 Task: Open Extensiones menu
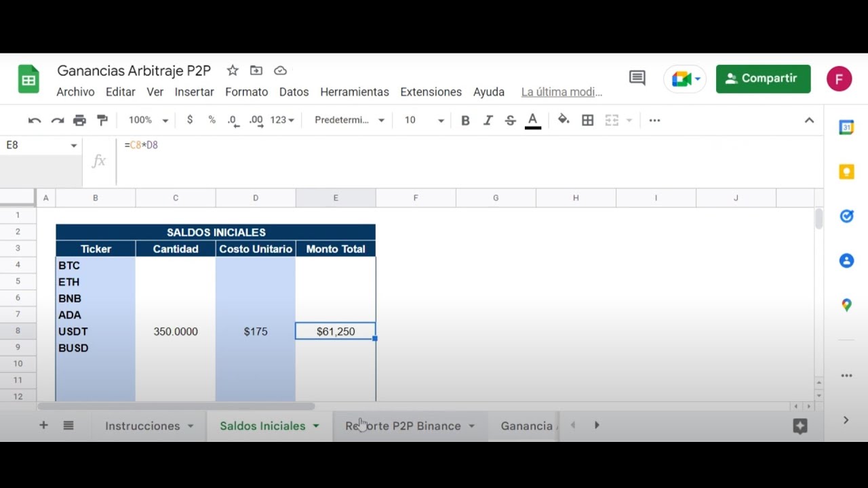coord(431,92)
